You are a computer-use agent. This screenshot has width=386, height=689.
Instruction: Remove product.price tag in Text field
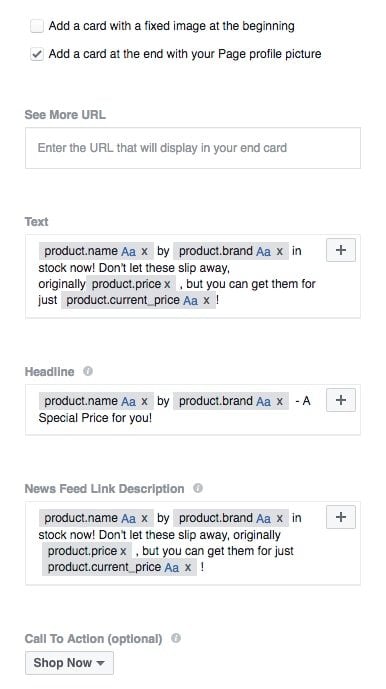pos(167,284)
